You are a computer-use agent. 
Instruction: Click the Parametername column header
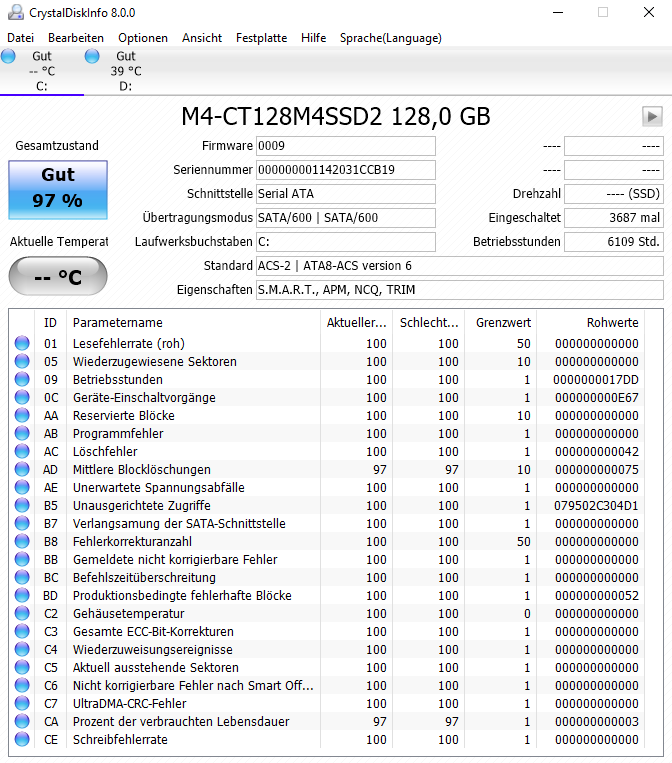tap(193, 323)
